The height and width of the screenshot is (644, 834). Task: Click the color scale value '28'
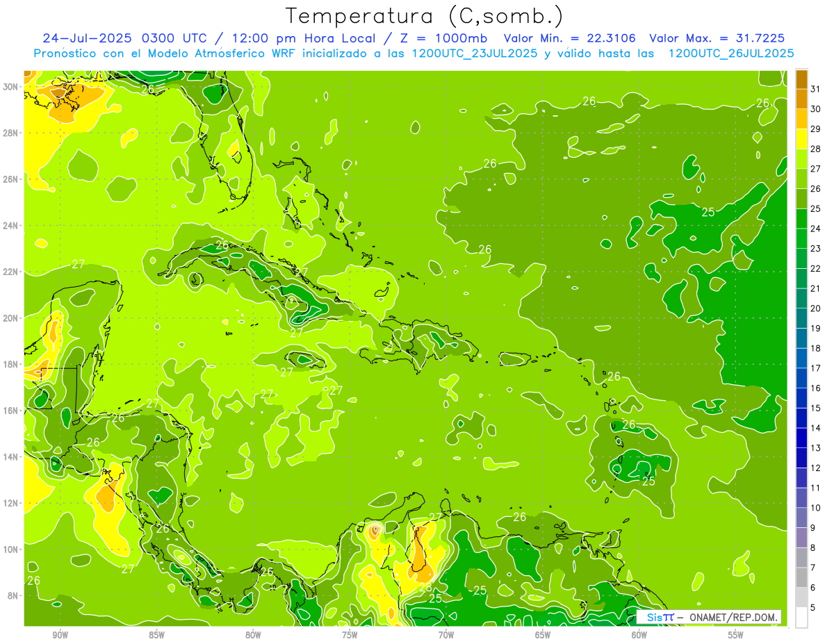click(815, 149)
